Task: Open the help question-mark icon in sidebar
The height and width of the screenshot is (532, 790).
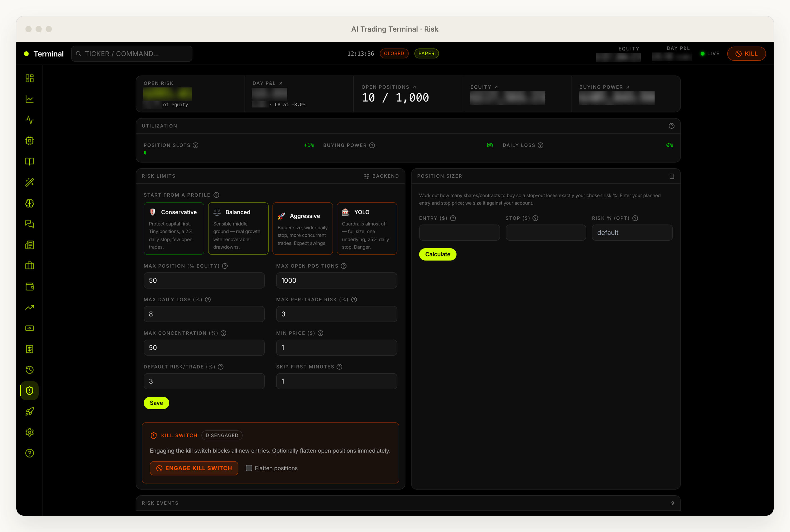Action: click(30, 453)
